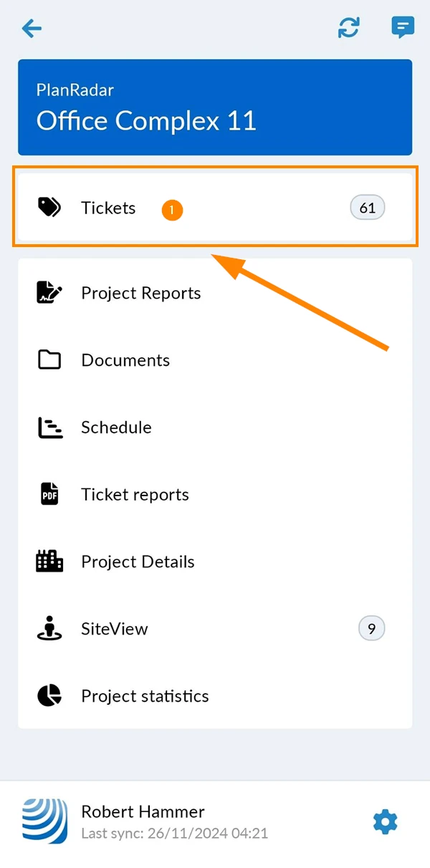Click the orange step 1 marker

[x=173, y=210]
